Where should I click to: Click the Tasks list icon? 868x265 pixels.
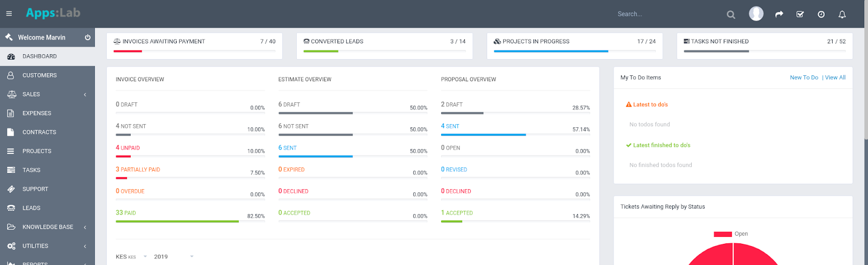(x=11, y=170)
